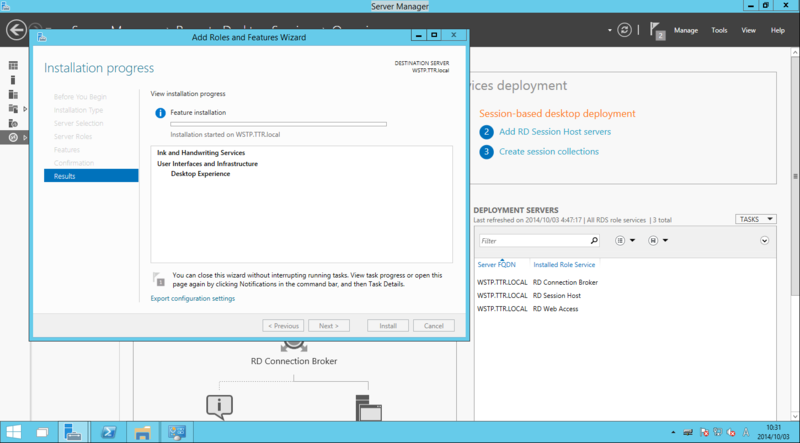Image resolution: width=800 pixels, height=443 pixels.
Task: Click the step 2 circle for RD Session Host
Action: click(486, 132)
